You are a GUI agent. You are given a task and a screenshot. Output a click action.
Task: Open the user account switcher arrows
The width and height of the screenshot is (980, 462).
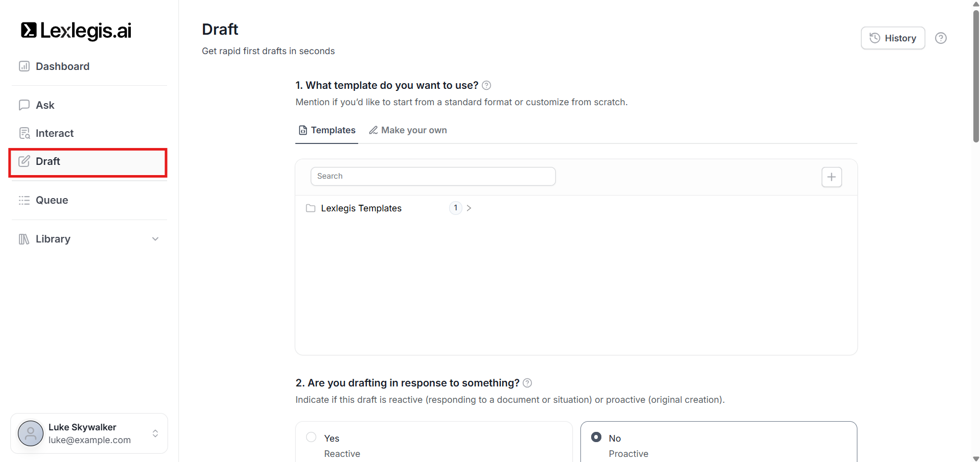[155, 433]
